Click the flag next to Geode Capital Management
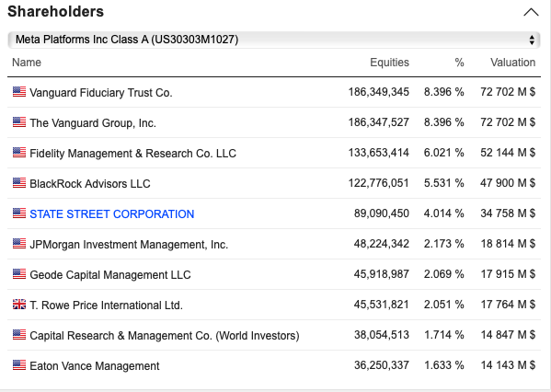The width and height of the screenshot is (551, 392). (19, 274)
